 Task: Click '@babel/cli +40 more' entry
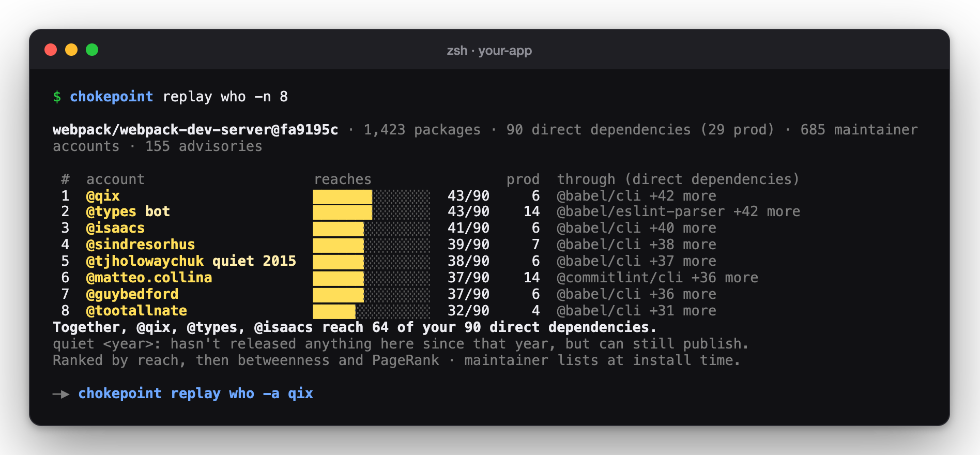[637, 228]
